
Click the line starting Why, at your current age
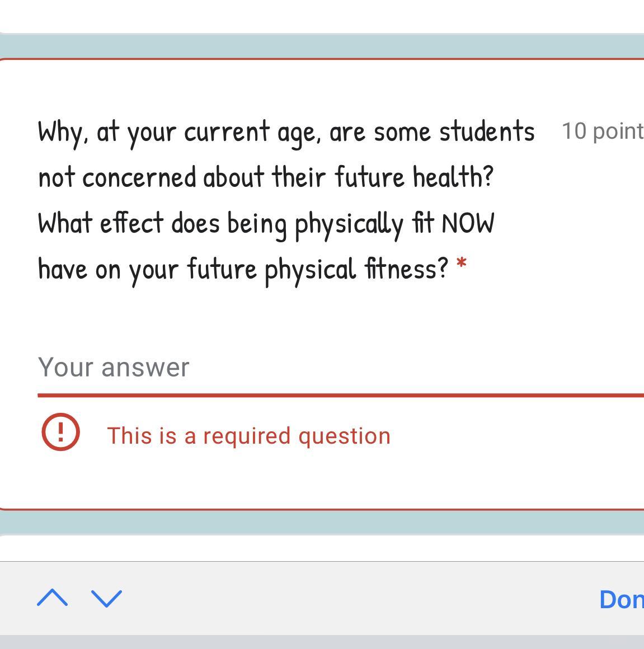tap(286, 132)
